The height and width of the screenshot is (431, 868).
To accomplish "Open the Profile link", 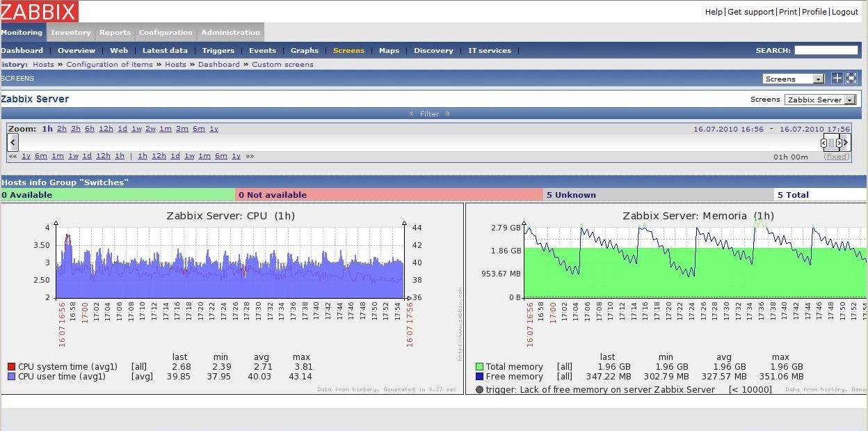I will tap(814, 12).
